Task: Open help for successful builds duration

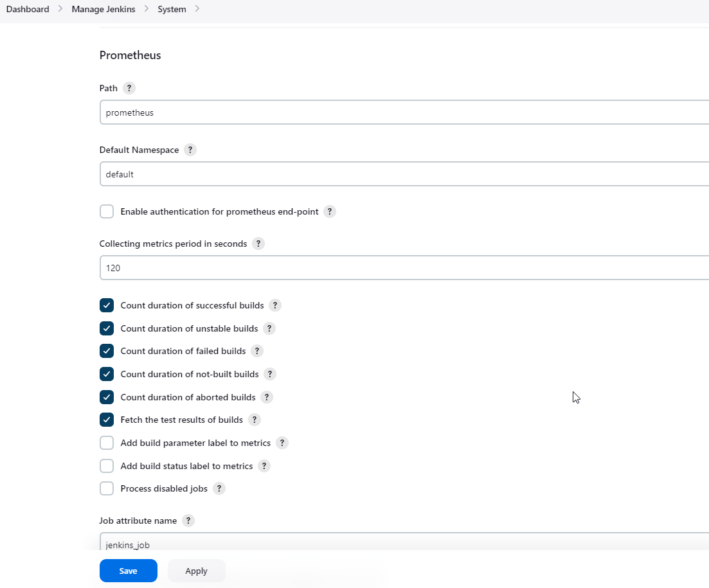Action: [x=275, y=305]
